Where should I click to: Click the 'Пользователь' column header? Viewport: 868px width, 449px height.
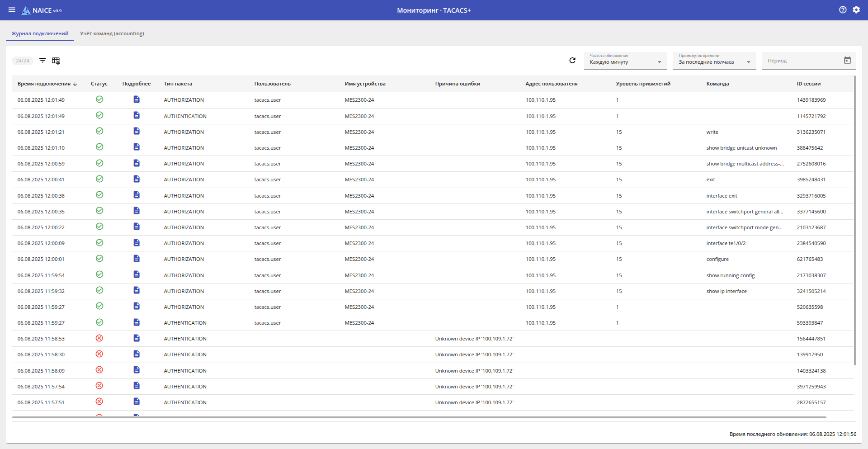tap(272, 84)
